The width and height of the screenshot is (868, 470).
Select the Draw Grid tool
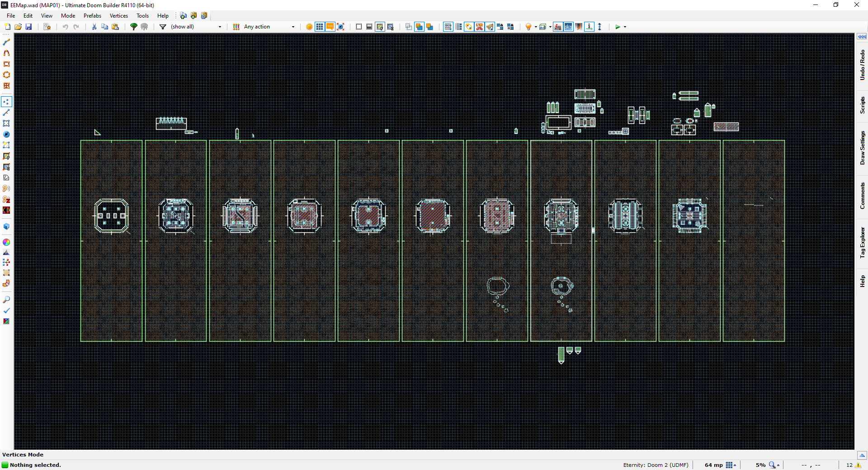[6, 85]
